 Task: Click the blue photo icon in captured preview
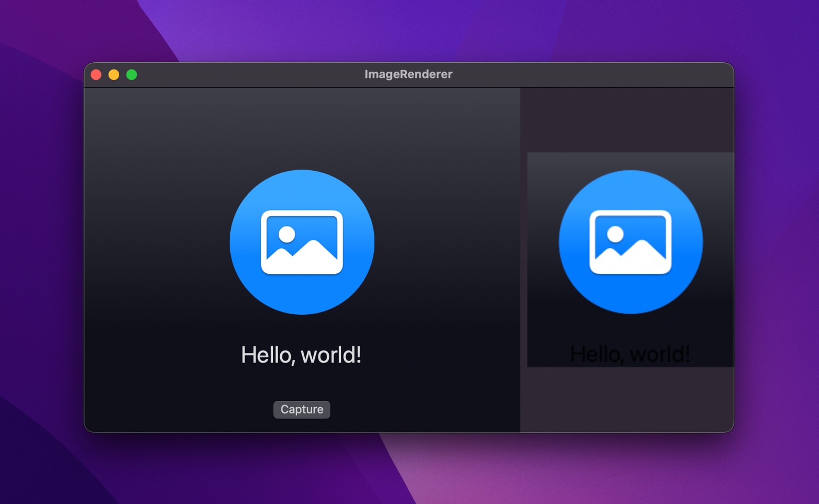[631, 242]
